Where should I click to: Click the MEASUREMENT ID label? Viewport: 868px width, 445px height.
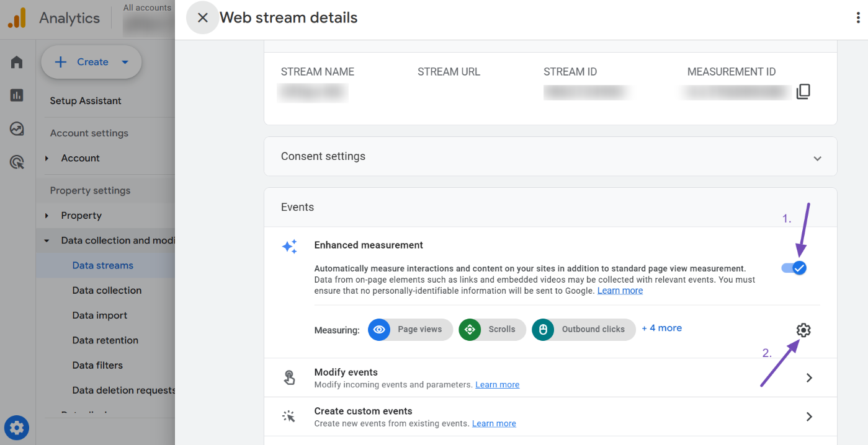click(x=732, y=72)
